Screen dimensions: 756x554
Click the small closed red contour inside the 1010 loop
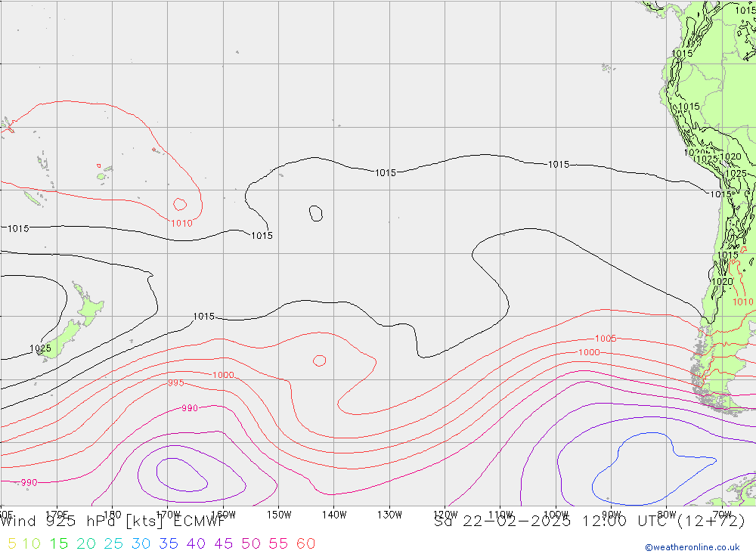click(x=180, y=204)
